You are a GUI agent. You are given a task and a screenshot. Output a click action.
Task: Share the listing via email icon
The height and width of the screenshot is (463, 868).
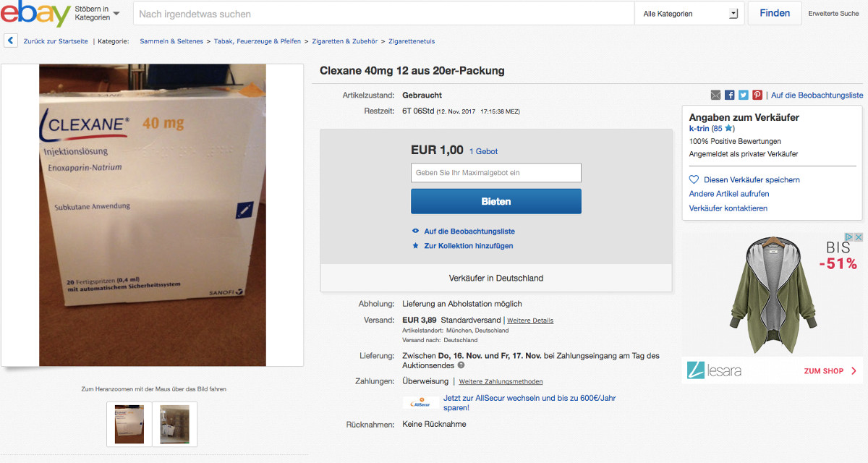coord(716,95)
